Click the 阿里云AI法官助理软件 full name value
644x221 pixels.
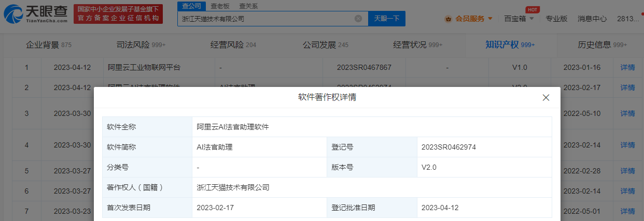click(x=233, y=127)
